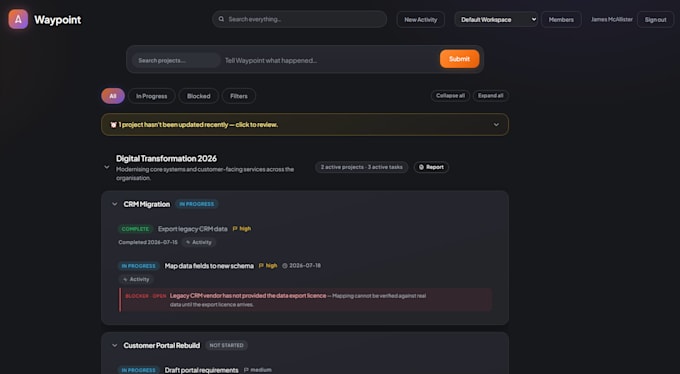Select the Blocked filter tab

pyautogui.click(x=199, y=96)
